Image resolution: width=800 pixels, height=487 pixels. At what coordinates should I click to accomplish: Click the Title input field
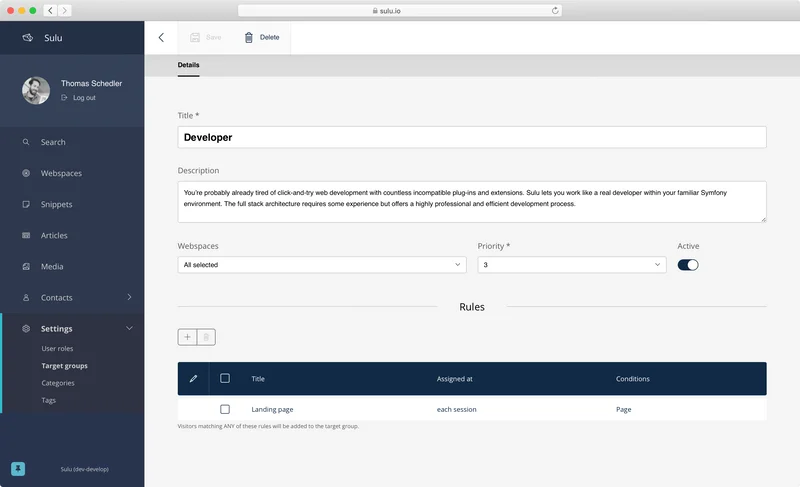(x=472, y=138)
